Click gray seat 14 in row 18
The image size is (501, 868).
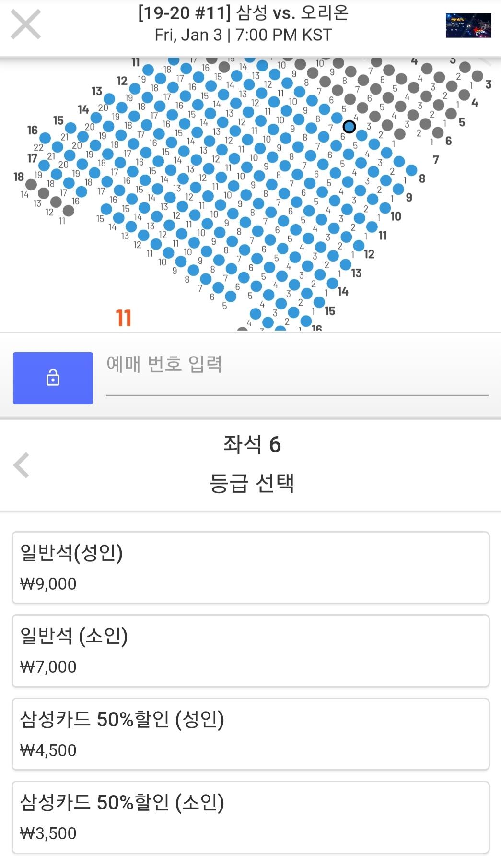coord(31,184)
